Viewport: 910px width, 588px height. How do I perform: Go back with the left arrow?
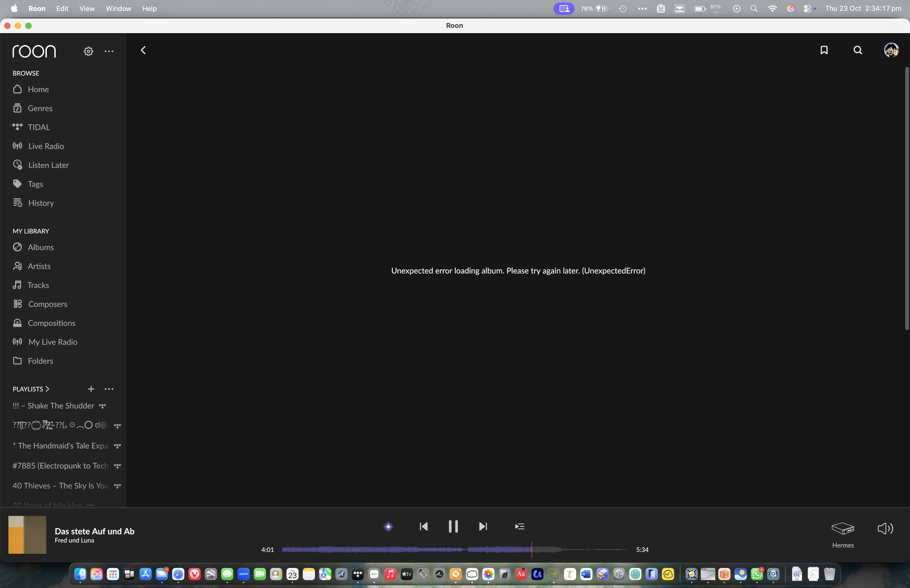(x=143, y=50)
